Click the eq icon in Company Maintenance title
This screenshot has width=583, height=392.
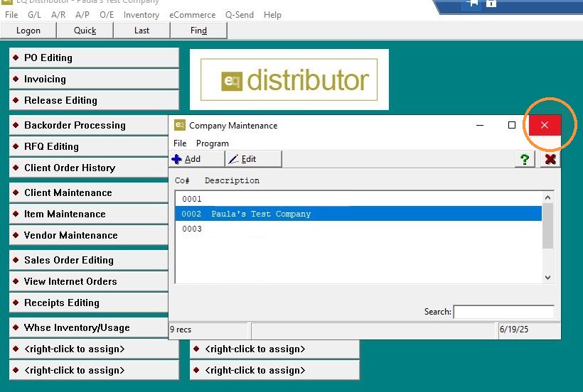179,125
